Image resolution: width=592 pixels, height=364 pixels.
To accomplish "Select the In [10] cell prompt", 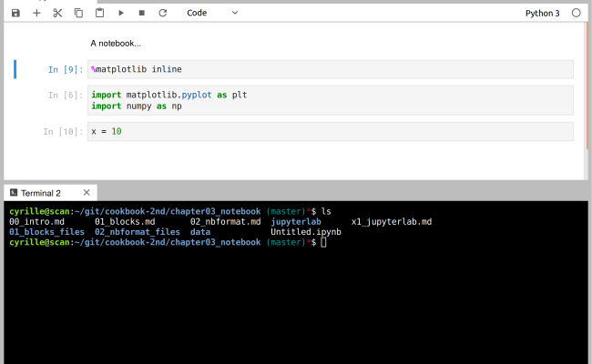I will tap(63, 132).
